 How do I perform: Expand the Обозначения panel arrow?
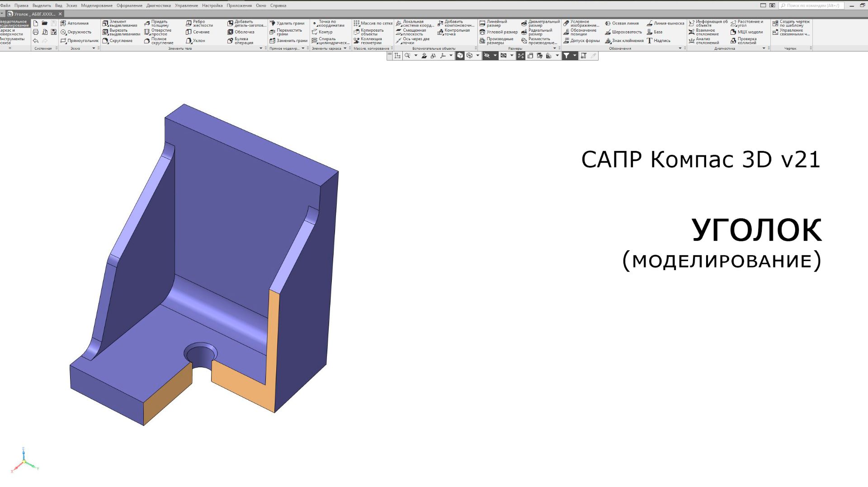pyautogui.click(x=680, y=48)
